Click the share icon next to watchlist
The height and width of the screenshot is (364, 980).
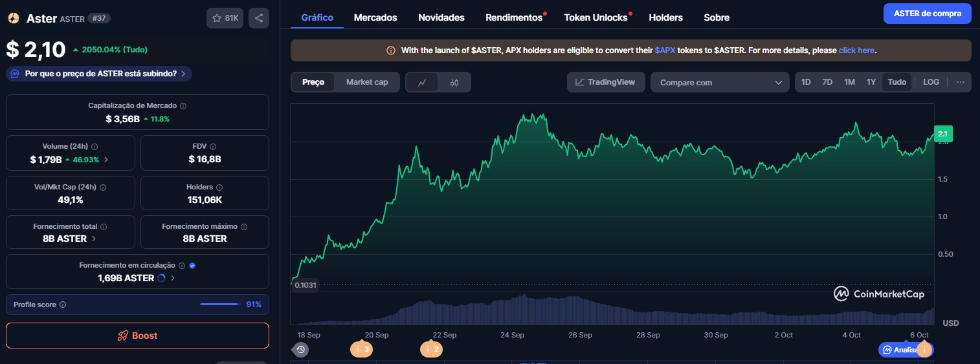tap(259, 18)
